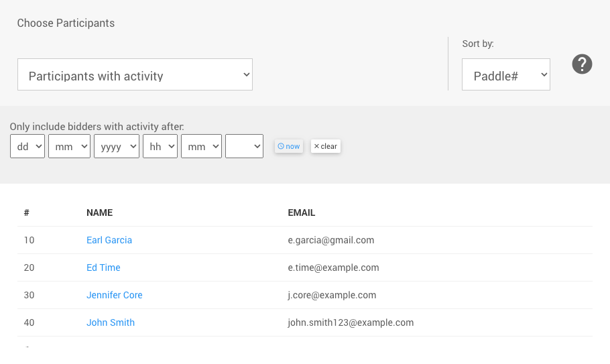Expand the month selector after dd
The height and width of the screenshot is (364, 610).
point(69,146)
